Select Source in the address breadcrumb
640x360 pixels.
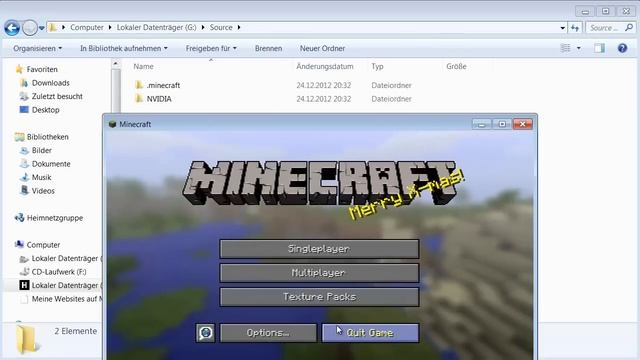(x=221, y=27)
